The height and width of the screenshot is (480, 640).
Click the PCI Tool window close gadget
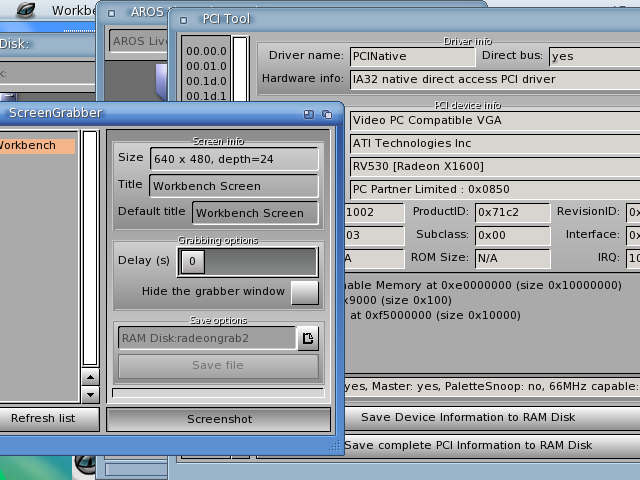pos(183,20)
